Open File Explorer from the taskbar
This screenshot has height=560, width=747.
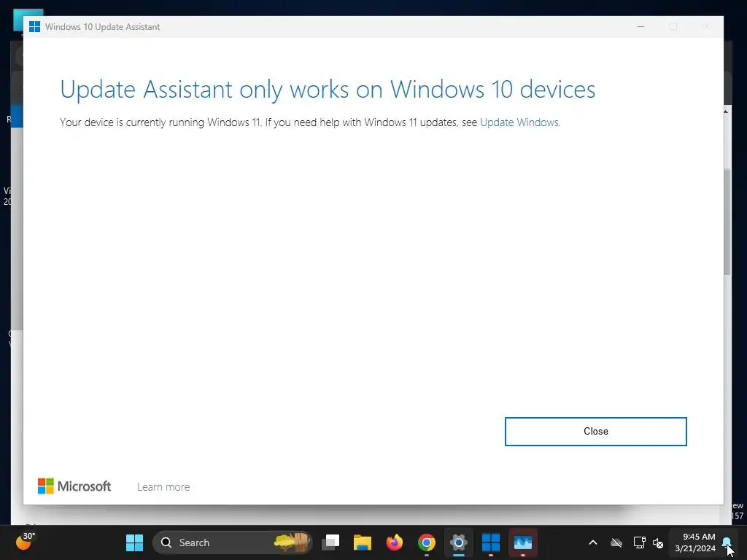coord(363,542)
